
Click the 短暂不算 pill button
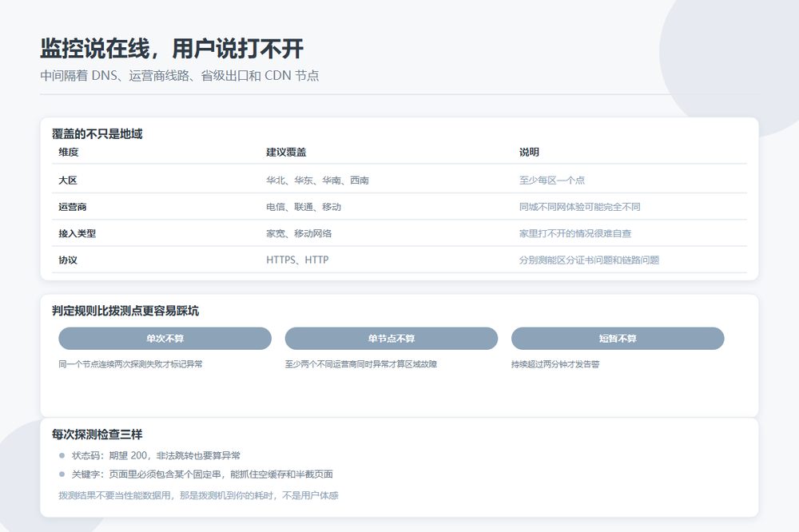(x=618, y=339)
